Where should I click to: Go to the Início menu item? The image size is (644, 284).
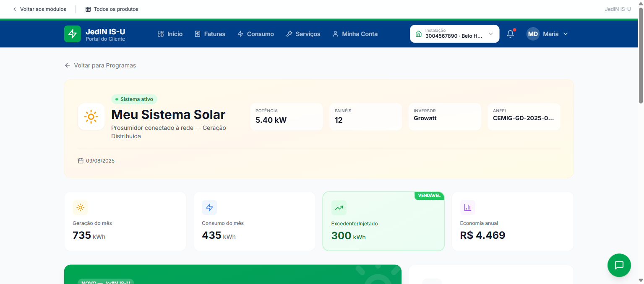coord(170,34)
